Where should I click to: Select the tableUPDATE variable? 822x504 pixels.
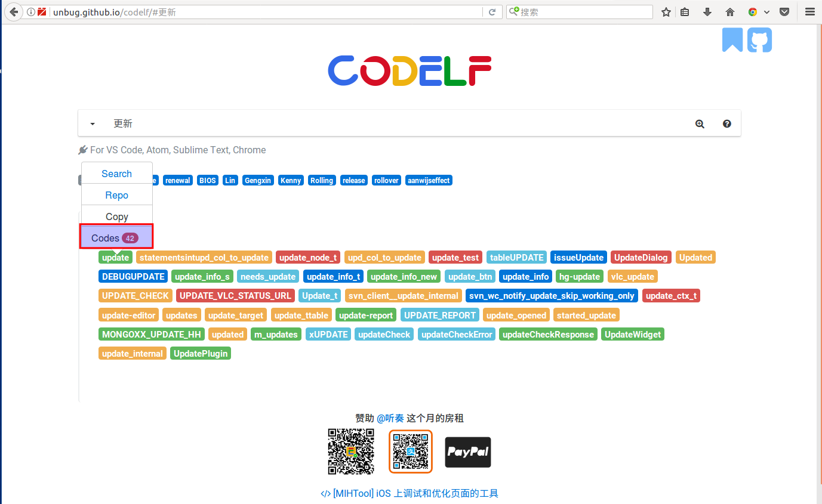517,258
